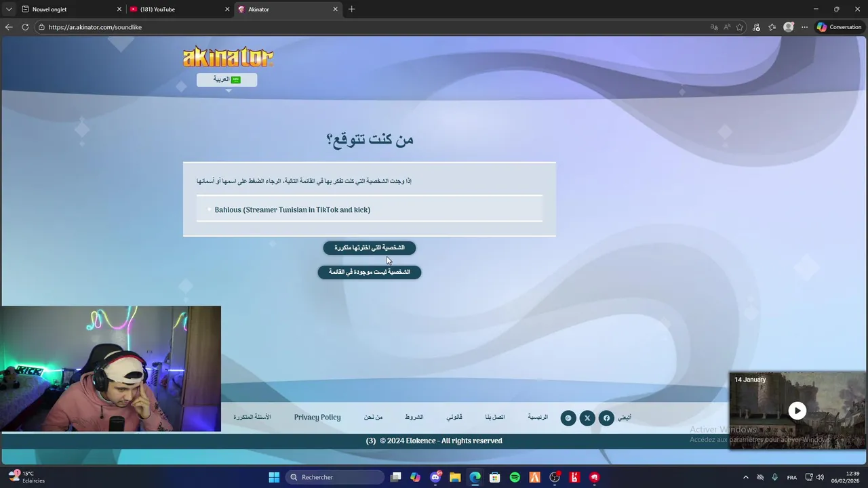
Task: Click the Edge icon on the taskbar
Action: (x=475, y=477)
